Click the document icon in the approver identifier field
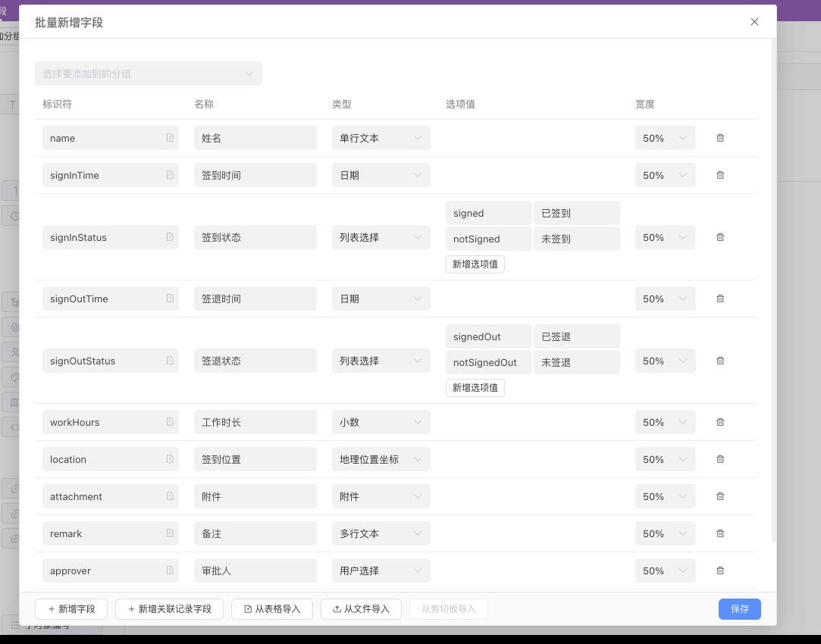The width and height of the screenshot is (821, 644). coord(168,571)
